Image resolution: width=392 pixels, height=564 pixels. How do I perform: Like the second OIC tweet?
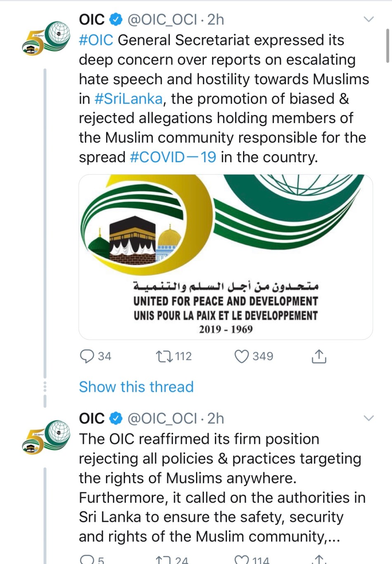click(x=241, y=560)
